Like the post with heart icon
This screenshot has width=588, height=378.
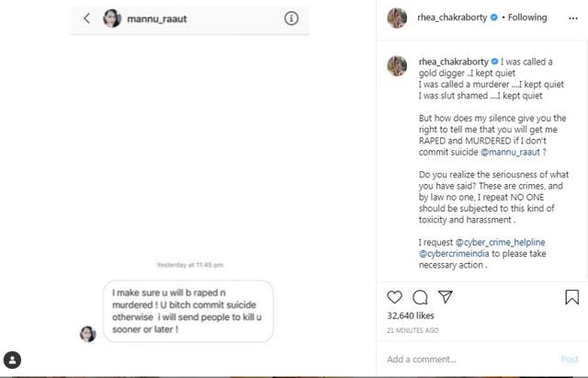point(394,297)
